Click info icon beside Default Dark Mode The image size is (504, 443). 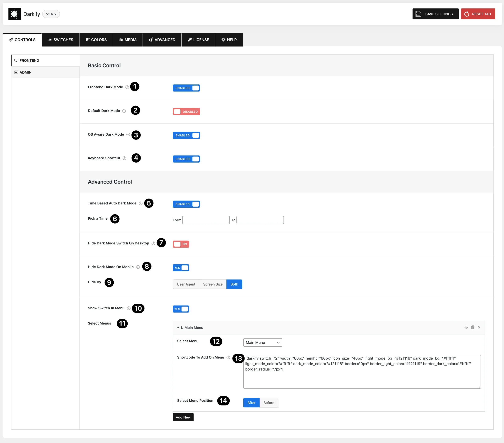point(124,111)
